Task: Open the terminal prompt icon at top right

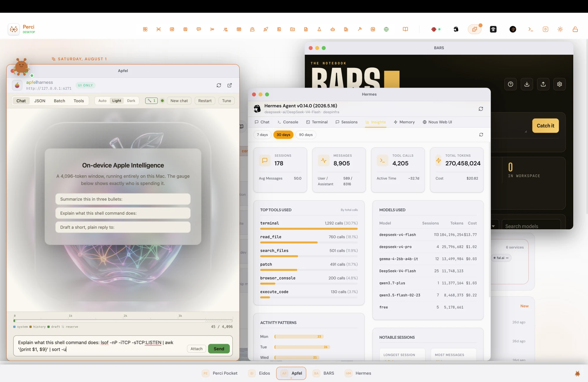Action: (x=531, y=29)
